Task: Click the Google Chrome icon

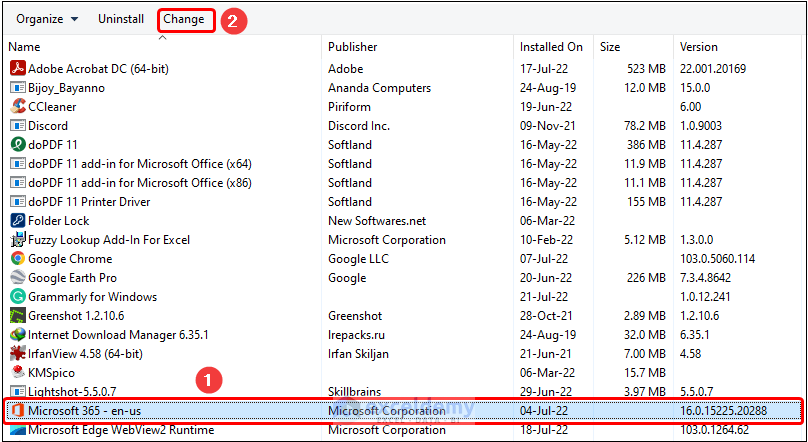Action: click(18, 259)
